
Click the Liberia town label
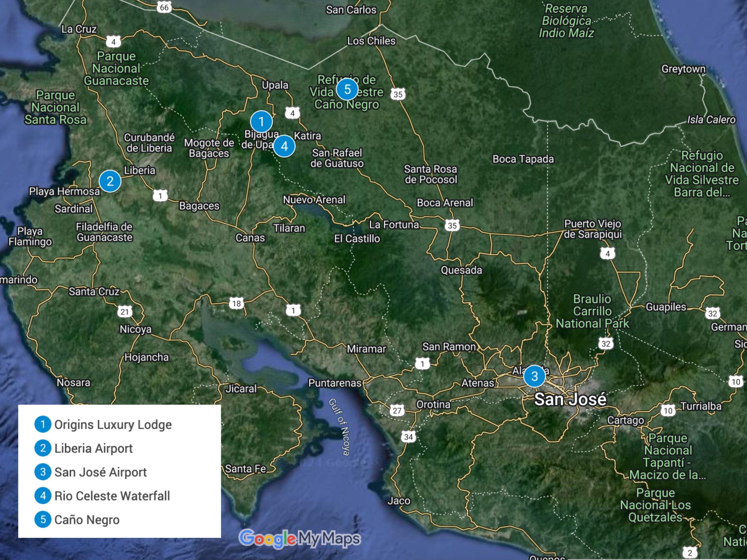[139, 170]
